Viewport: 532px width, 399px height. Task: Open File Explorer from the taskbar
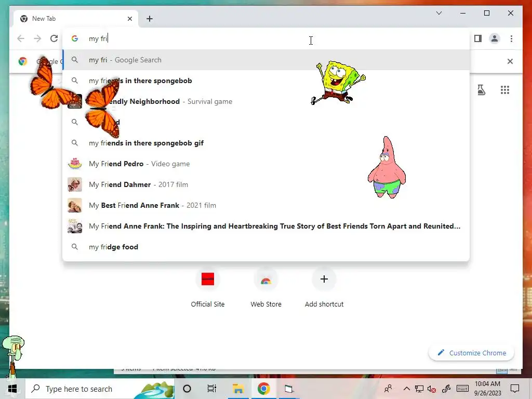tap(238, 389)
